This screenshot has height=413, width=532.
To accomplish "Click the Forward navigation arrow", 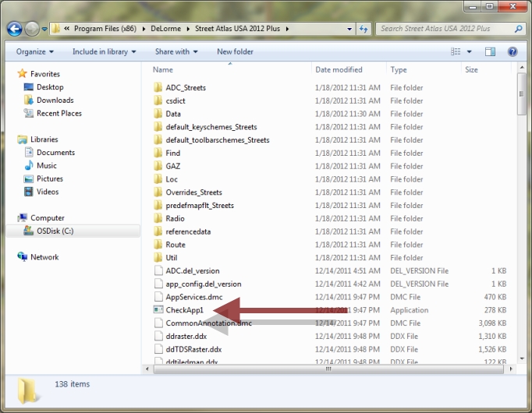I will [32, 29].
